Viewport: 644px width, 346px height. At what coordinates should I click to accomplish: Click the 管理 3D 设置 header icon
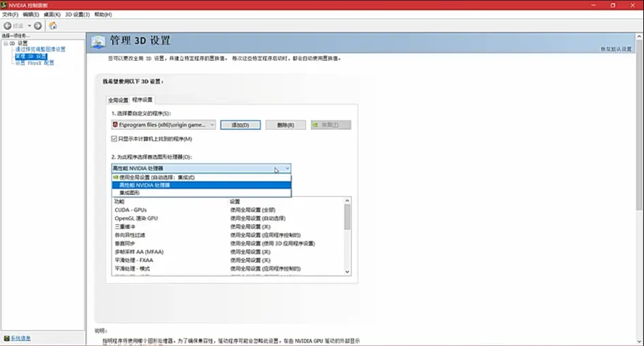[x=98, y=42]
